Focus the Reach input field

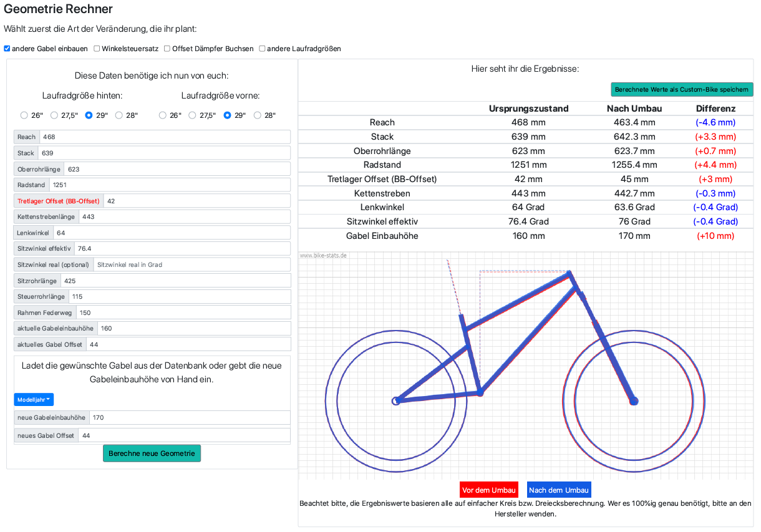coord(165,137)
